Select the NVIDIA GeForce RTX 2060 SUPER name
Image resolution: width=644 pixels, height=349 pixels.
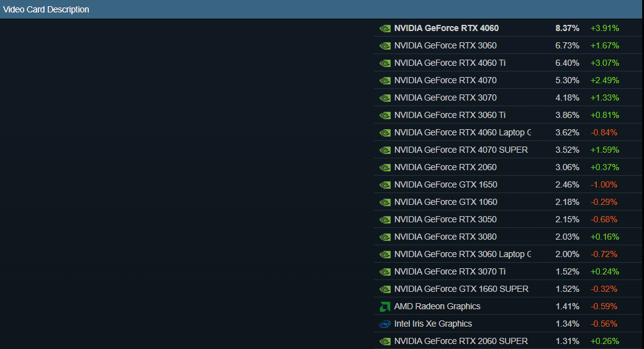[x=461, y=341]
